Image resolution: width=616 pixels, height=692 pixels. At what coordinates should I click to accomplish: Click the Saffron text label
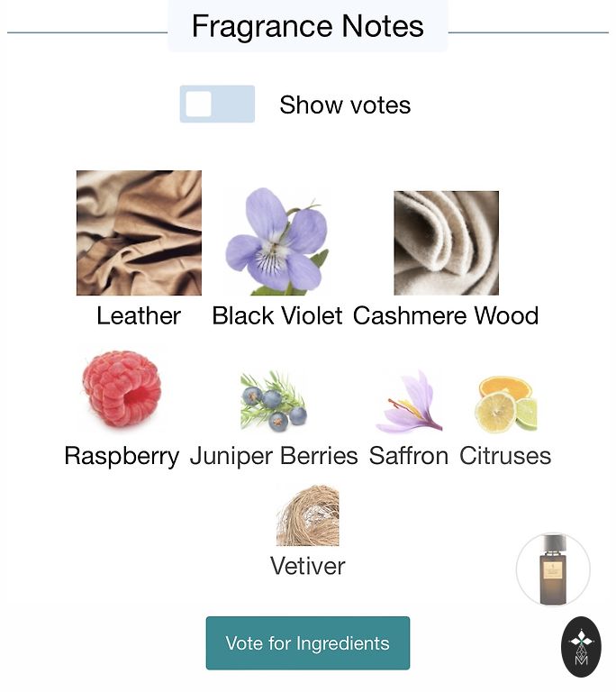click(x=409, y=456)
